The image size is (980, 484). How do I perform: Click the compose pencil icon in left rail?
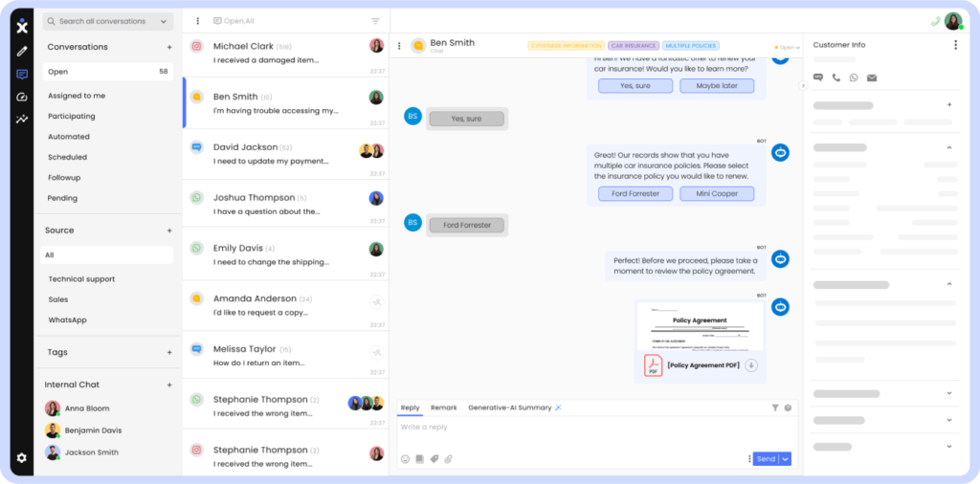[x=22, y=51]
